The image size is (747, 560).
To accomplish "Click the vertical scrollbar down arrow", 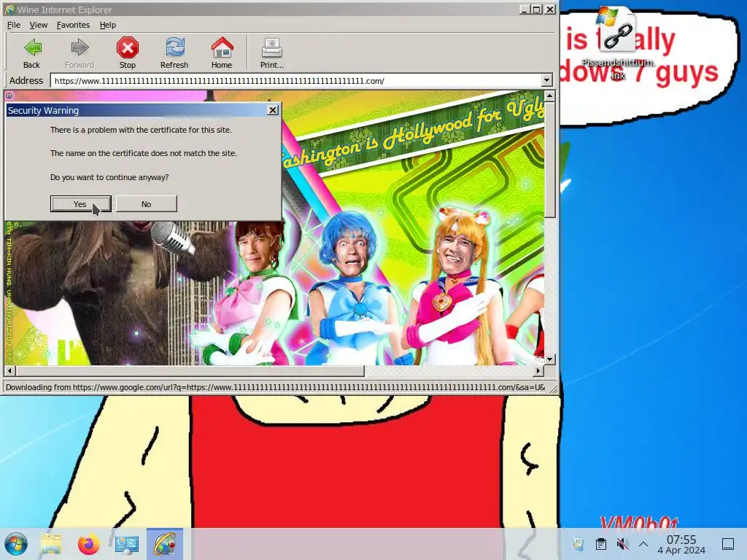I will tap(550, 359).
